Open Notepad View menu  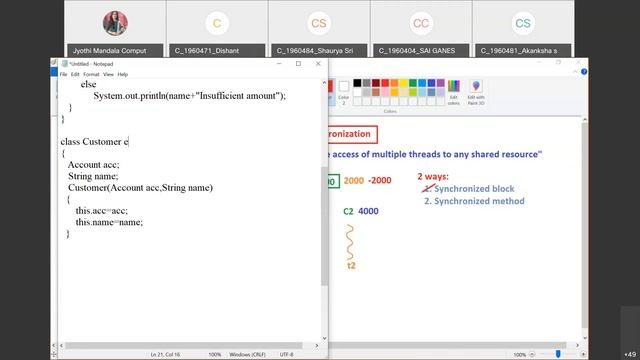click(108, 74)
